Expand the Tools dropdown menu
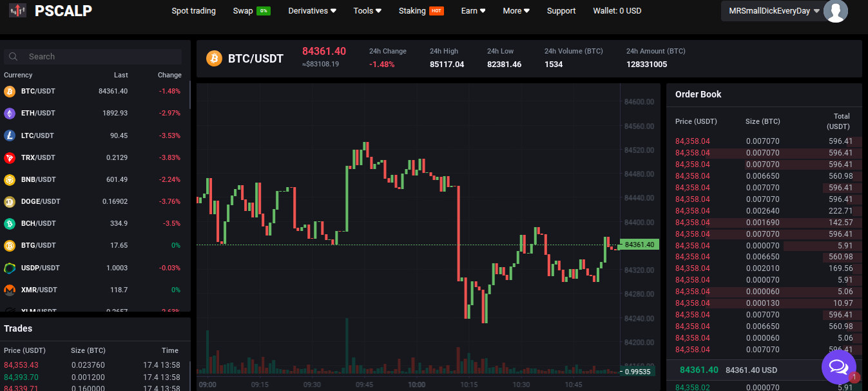 click(x=367, y=11)
